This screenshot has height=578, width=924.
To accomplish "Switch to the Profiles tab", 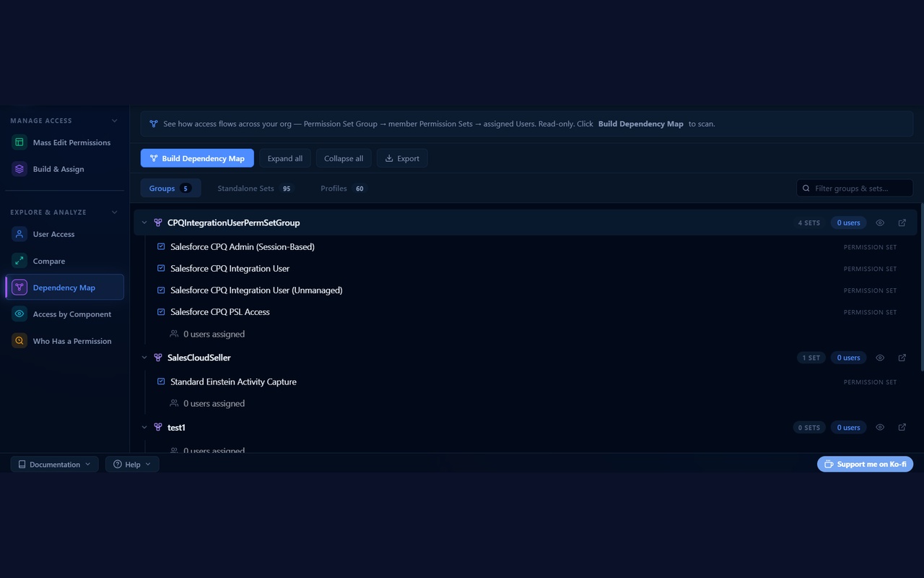I will point(343,189).
